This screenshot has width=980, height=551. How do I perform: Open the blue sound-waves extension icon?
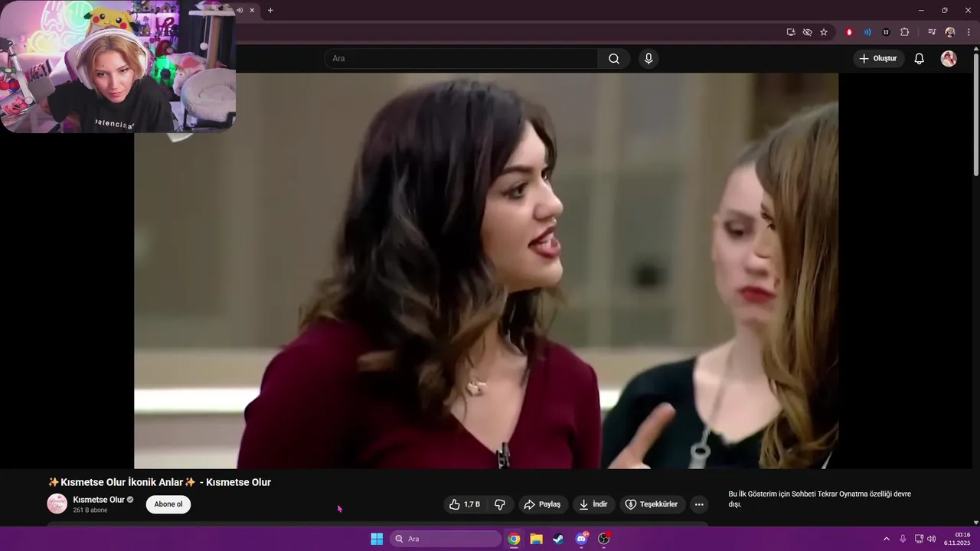click(867, 32)
